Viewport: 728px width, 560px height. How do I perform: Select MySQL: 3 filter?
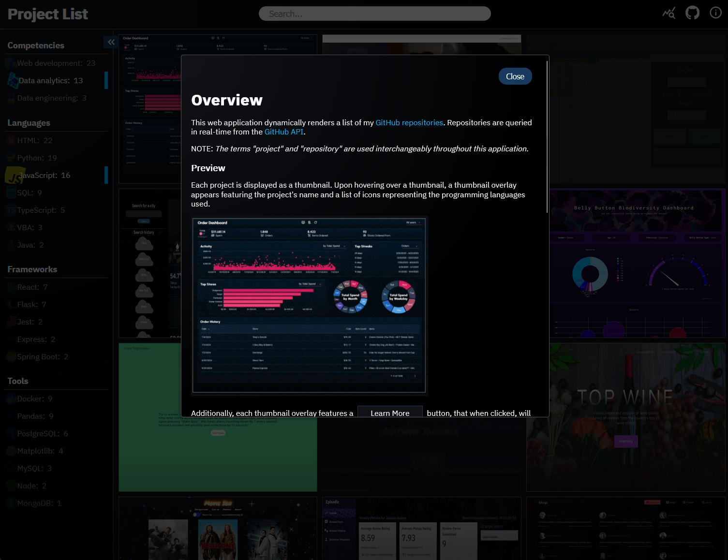coord(56,469)
